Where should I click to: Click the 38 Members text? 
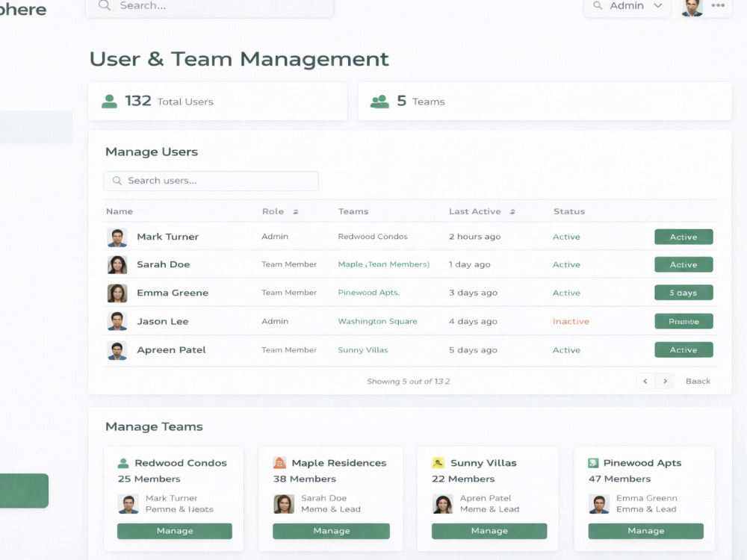[x=305, y=479]
